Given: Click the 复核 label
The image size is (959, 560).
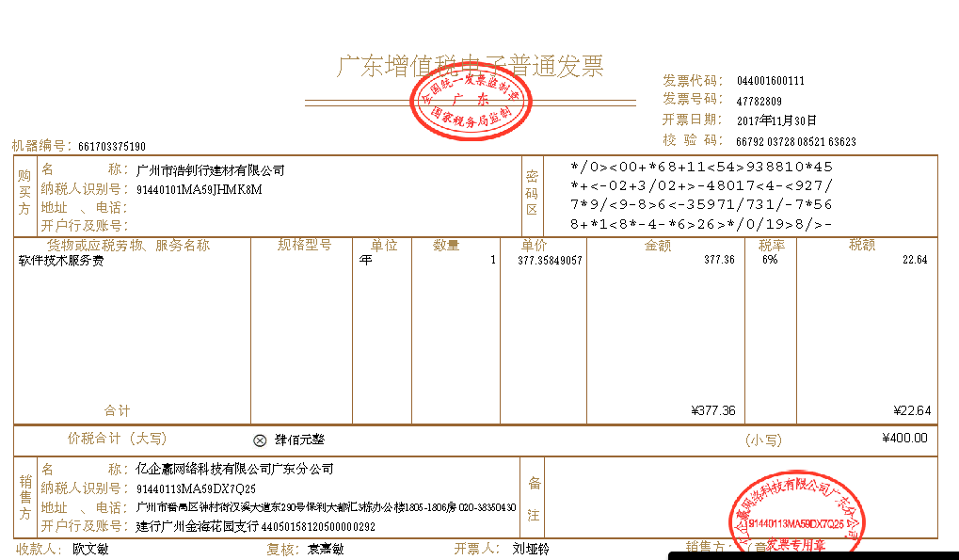Looking at the screenshot, I should 282,550.
